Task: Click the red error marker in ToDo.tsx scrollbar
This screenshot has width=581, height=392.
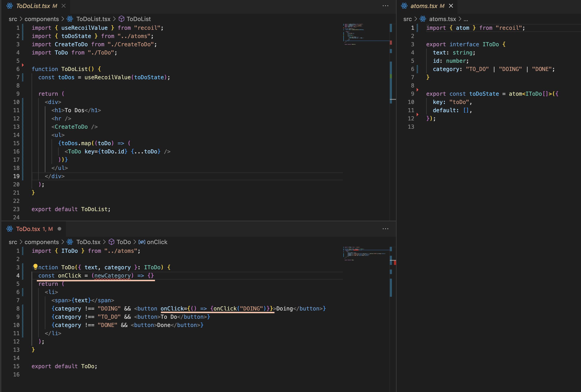Action: 395,262
